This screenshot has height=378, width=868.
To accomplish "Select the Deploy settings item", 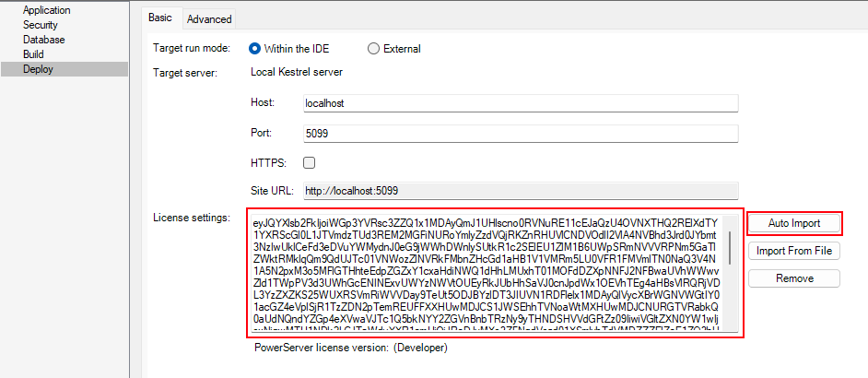I will pyautogui.click(x=38, y=69).
